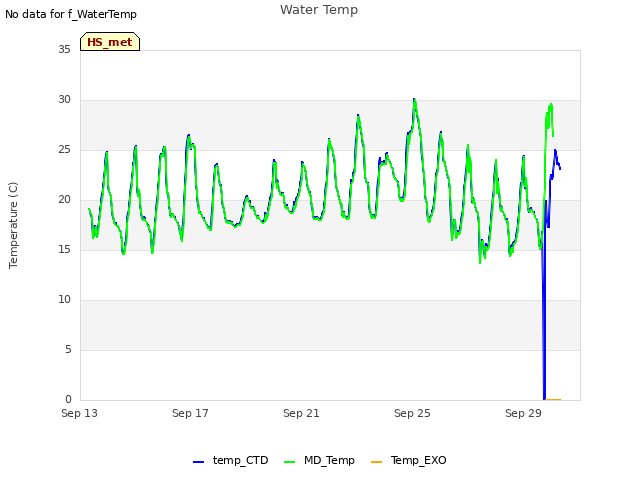
Task: Click the Sep 17 x-axis label
Action: (x=190, y=413)
